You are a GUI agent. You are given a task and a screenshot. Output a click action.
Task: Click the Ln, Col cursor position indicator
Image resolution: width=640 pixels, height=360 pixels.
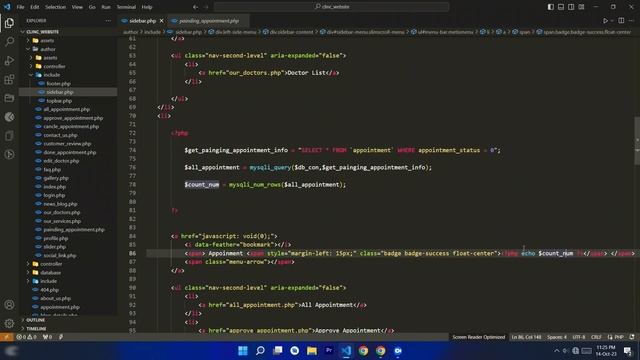[x=526, y=337]
